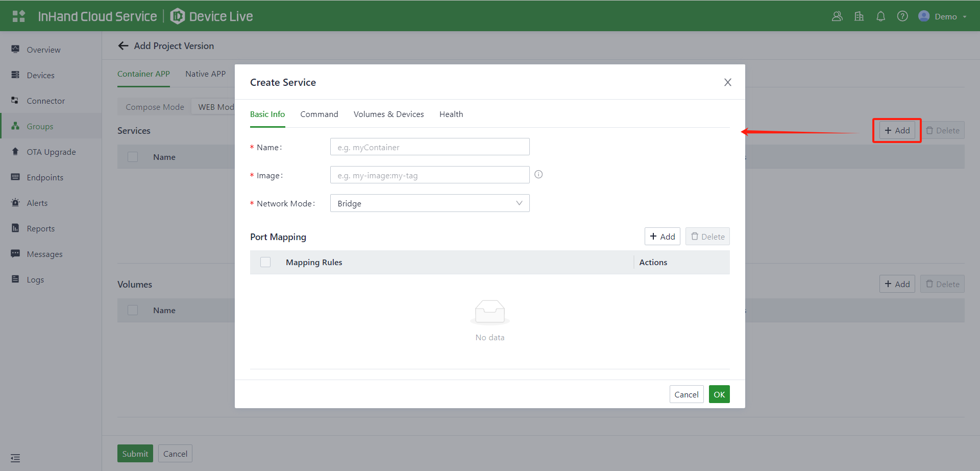Click the info icon beside Image field
Screen dimensions: 980x471
click(538, 175)
